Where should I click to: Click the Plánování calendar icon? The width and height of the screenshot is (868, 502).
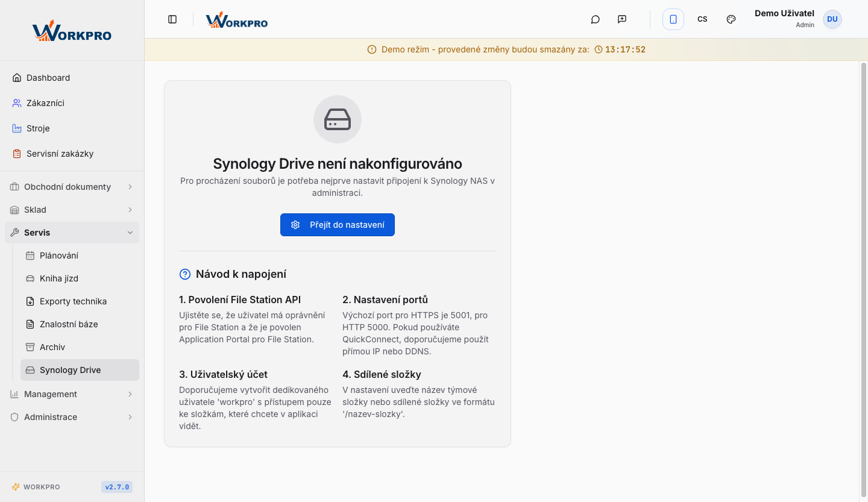pyautogui.click(x=30, y=256)
